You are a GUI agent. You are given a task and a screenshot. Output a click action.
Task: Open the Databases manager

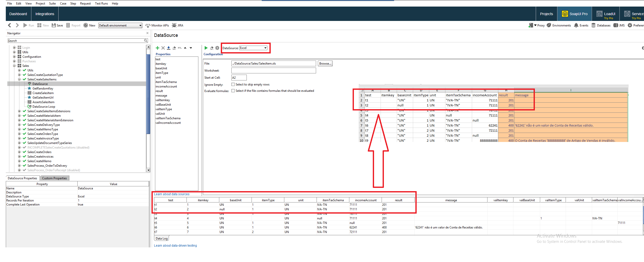(601, 25)
